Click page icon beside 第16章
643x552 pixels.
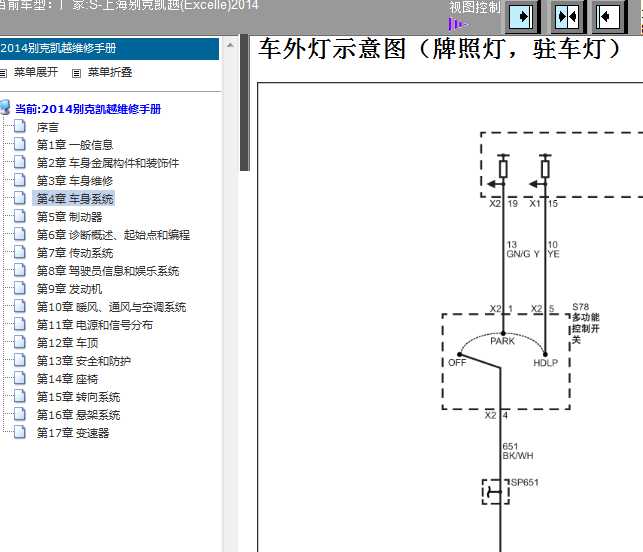click(x=20, y=414)
